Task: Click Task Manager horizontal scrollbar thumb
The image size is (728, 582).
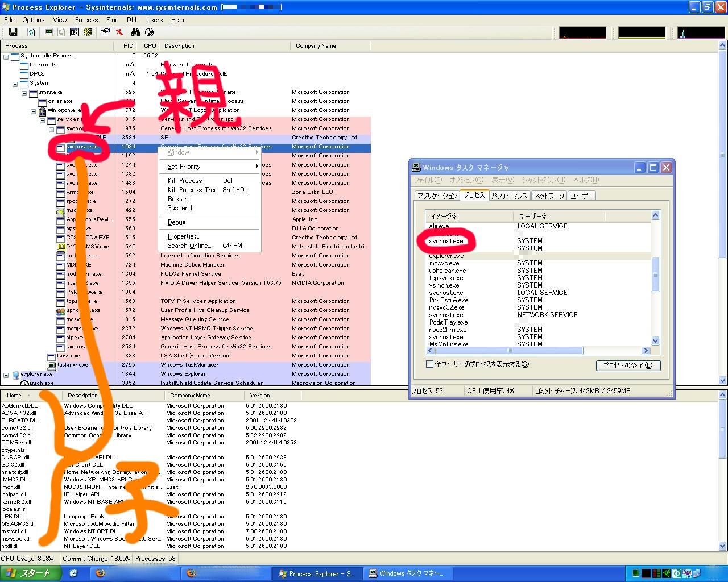Action: [508, 351]
